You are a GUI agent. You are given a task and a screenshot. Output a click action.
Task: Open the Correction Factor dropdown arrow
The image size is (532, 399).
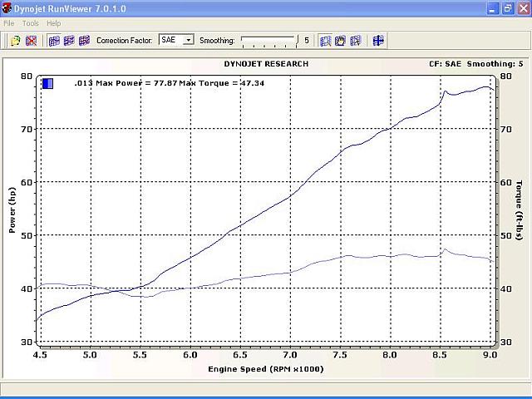189,40
